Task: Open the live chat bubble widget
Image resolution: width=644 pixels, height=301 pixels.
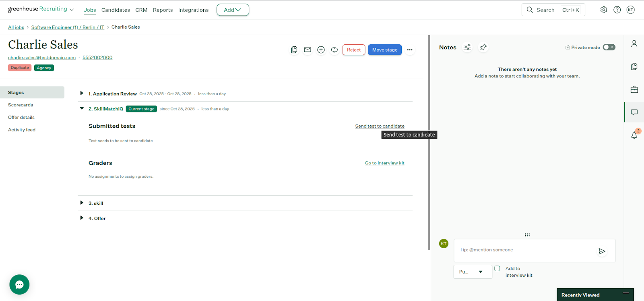Action: point(19,284)
